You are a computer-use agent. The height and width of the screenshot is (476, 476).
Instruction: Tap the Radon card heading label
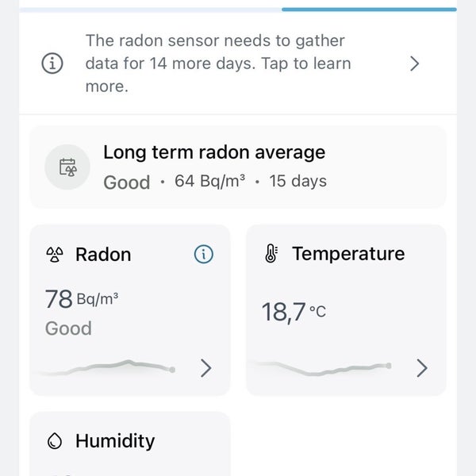pyautogui.click(x=103, y=255)
